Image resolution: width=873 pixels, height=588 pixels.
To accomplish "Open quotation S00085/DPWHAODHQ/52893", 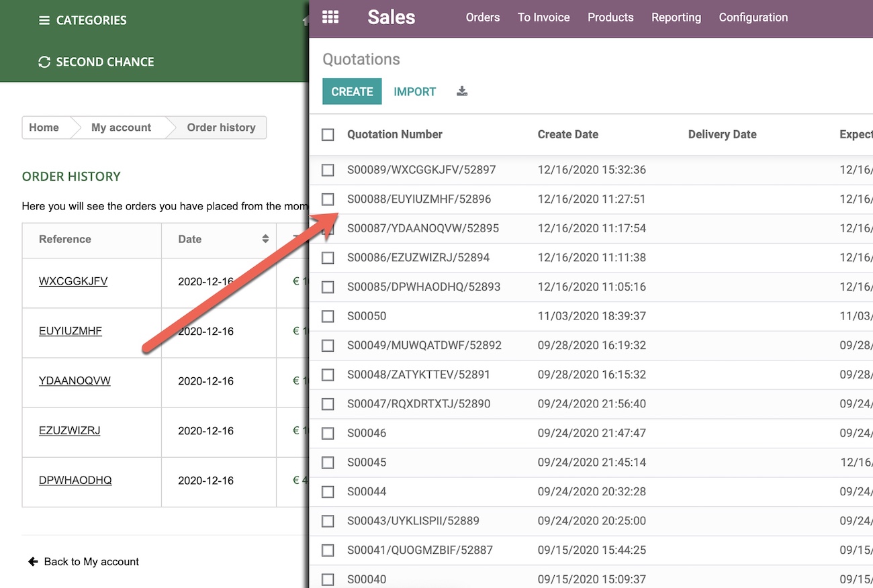I will pyautogui.click(x=424, y=287).
